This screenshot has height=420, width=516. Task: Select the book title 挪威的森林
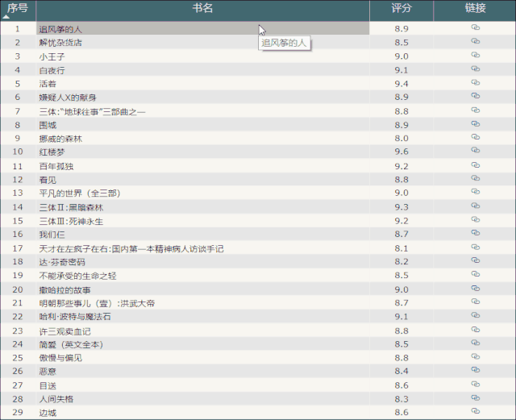[60, 139]
